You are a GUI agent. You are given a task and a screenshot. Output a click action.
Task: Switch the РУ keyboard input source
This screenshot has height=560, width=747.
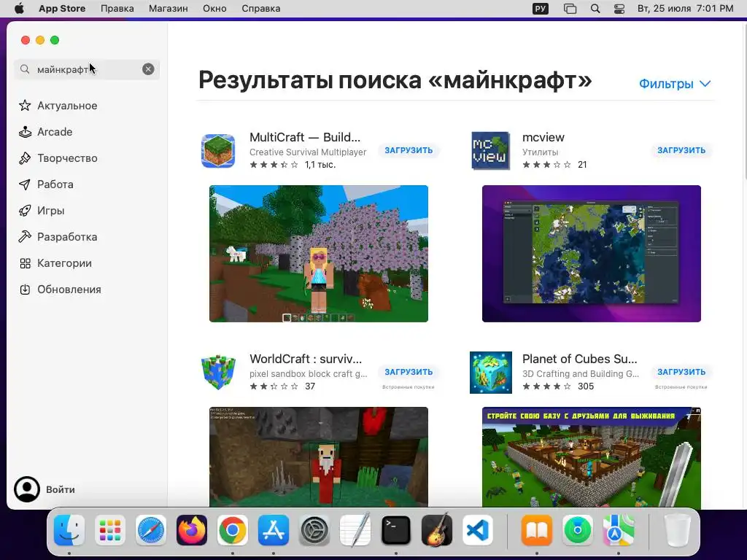click(x=541, y=9)
